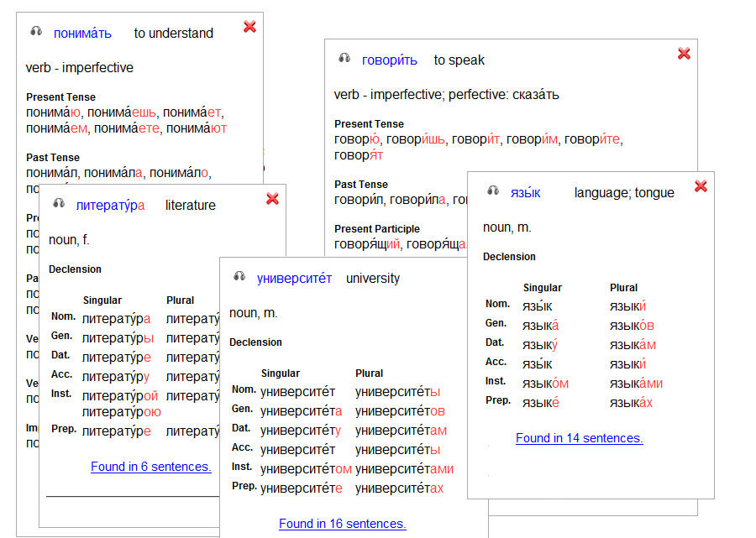Screen dimensions: 756x538
Task: Click 'Declension' heading in литература card
Action: click(76, 269)
